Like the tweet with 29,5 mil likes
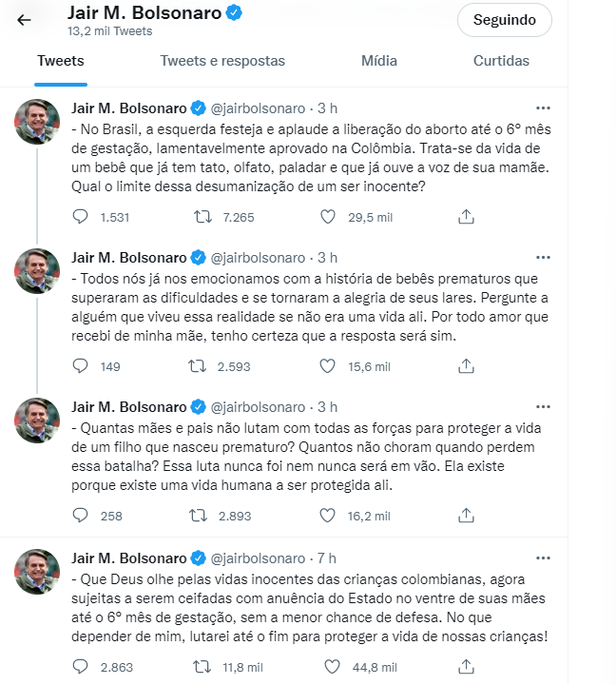The width and height of the screenshot is (616, 685). tap(328, 217)
